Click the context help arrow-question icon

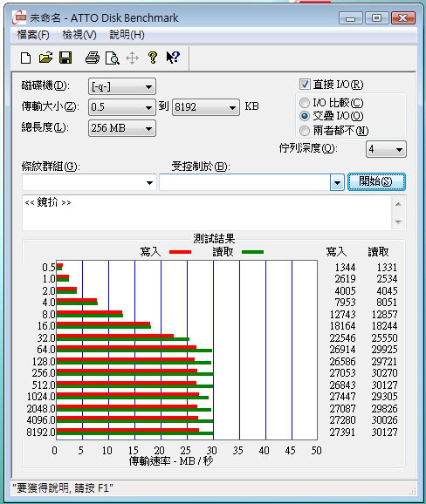pos(173,58)
